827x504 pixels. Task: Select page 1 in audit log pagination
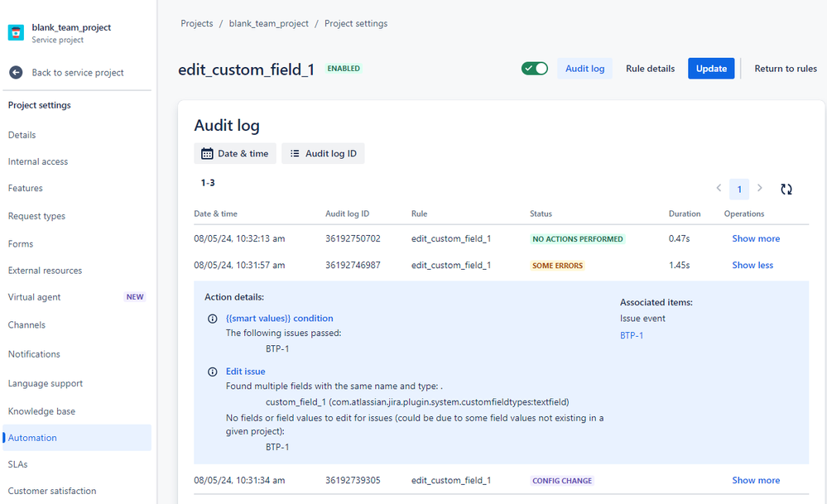(x=739, y=190)
